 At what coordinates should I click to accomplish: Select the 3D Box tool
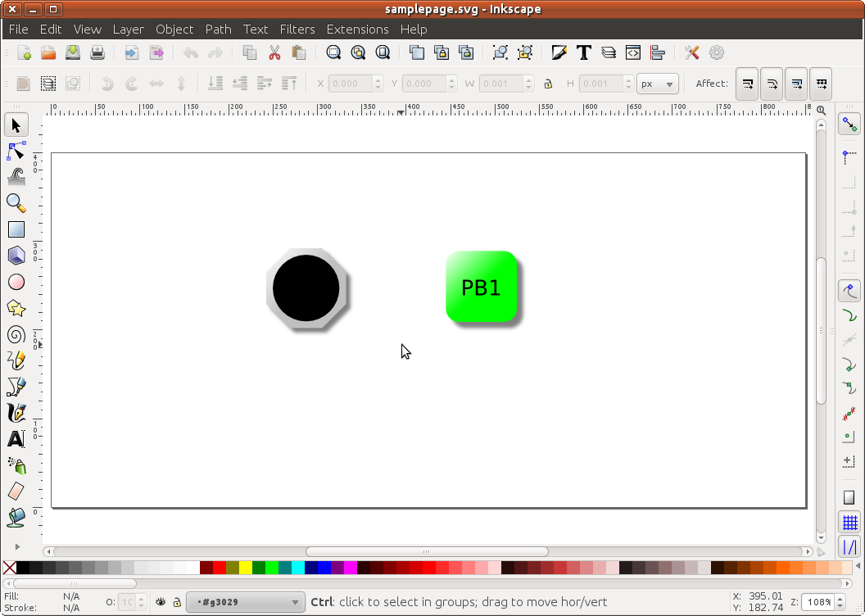coord(16,256)
